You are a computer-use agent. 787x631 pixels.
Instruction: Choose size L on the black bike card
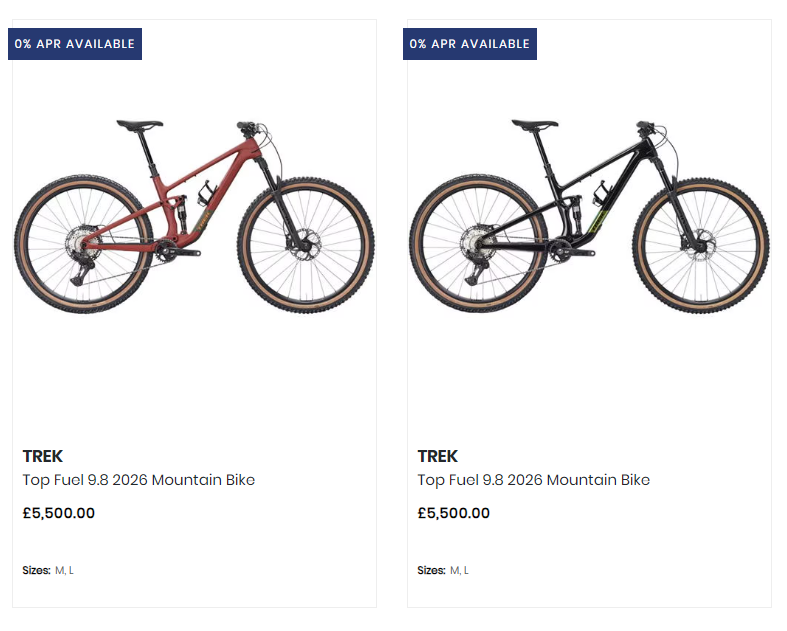point(466,571)
